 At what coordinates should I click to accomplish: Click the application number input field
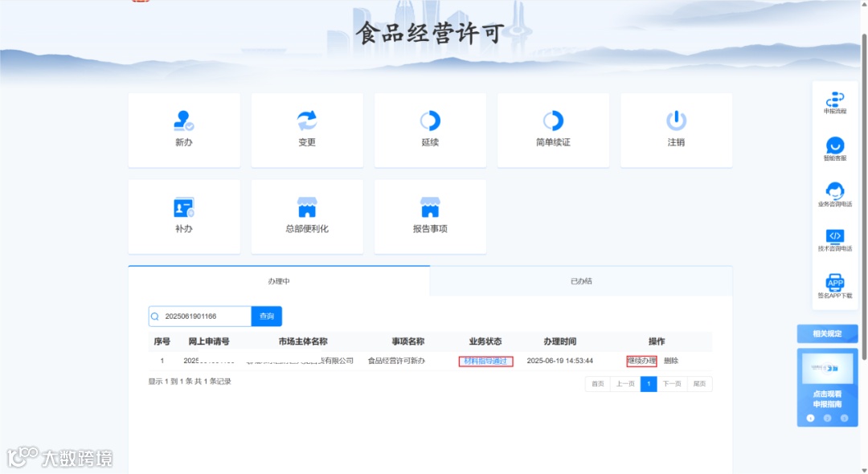click(203, 316)
